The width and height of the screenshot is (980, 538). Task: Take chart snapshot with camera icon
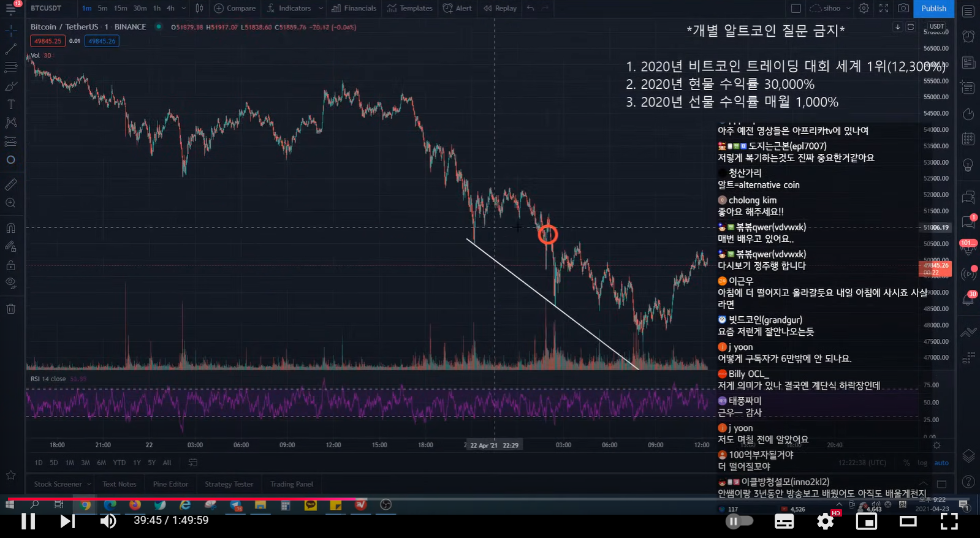(903, 9)
